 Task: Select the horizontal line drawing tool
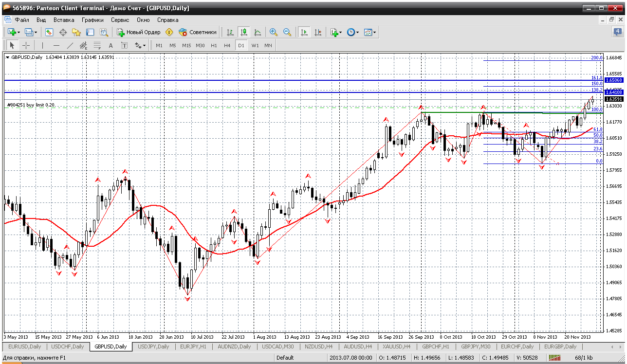[56, 45]
